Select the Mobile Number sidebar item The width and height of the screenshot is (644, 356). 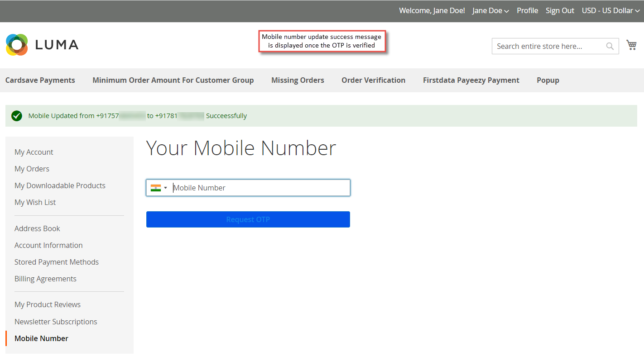[x=41, y=338]
